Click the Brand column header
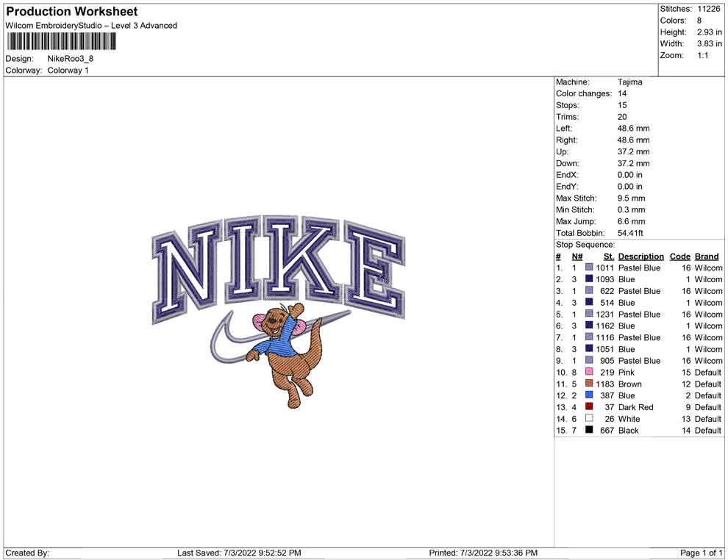 (x=707, y=256)
